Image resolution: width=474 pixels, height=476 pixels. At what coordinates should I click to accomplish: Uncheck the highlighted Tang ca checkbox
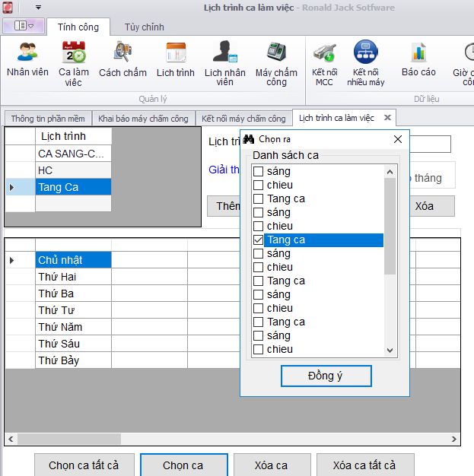(259, 240)
